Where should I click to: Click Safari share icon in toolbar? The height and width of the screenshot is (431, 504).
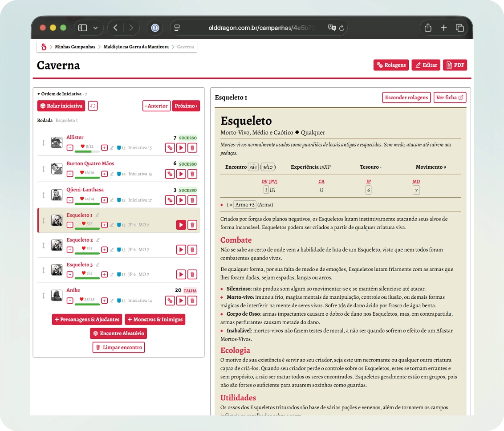pyautogui.click(x=428, y=28)
